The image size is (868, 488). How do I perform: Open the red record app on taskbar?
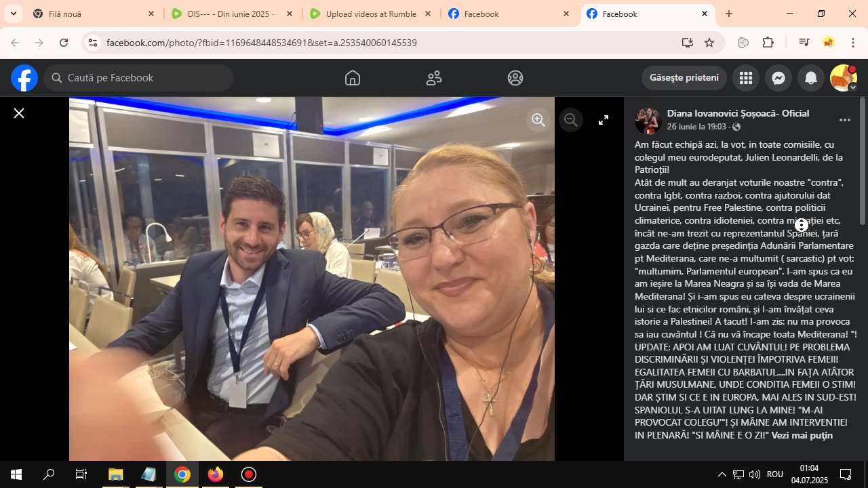[x=249, y=474]
